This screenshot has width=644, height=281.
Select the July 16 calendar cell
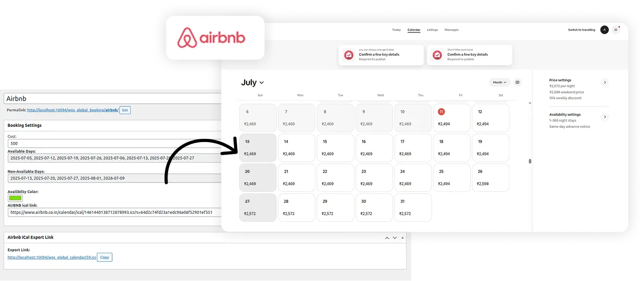tap(374, 148)
